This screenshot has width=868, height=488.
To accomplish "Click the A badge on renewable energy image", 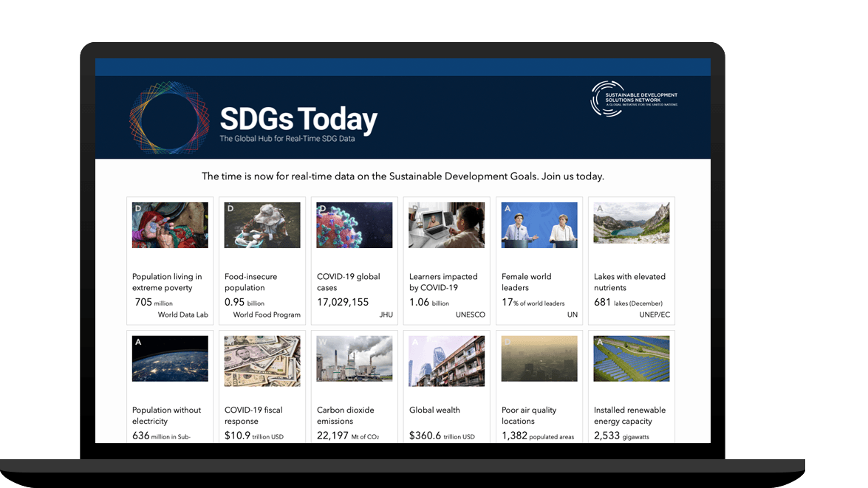I will click(599, 343).
